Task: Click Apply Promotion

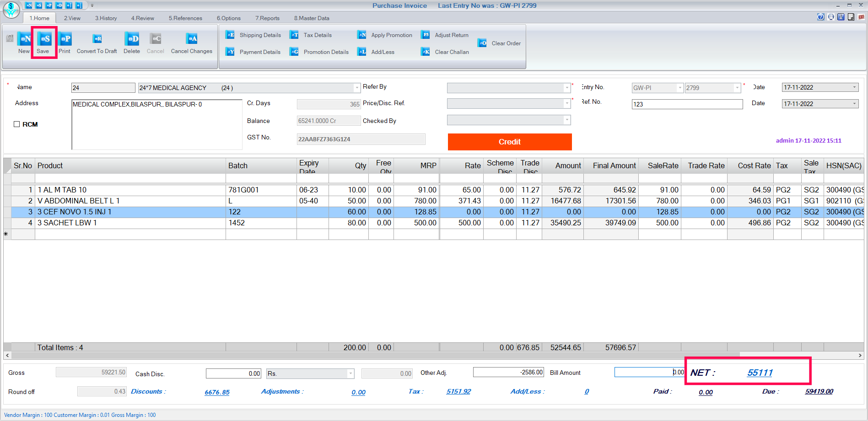Action: point(385,35)
